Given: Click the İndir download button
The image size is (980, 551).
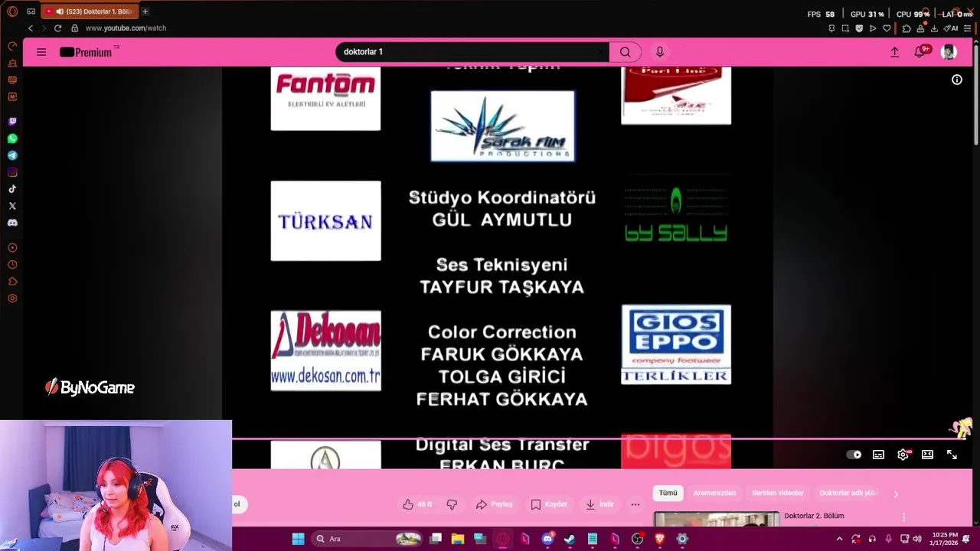Looking at the screenshot, I should pos(599,504).
